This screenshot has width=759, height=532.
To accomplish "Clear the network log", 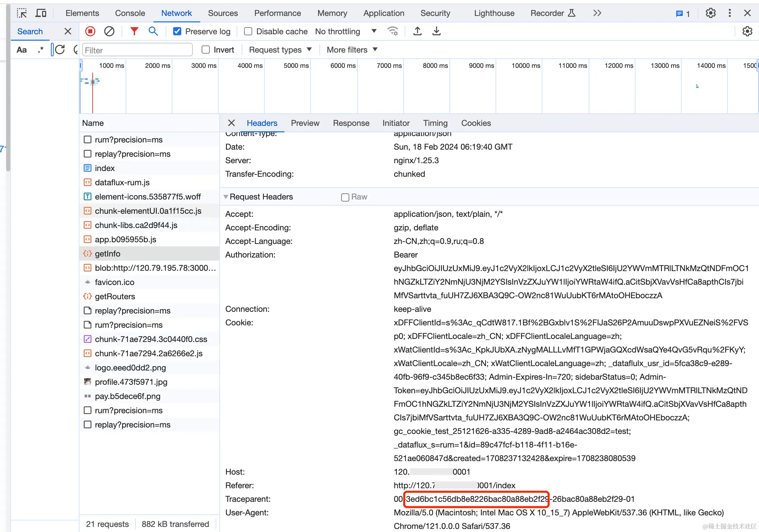I will [x=109, y=31].
